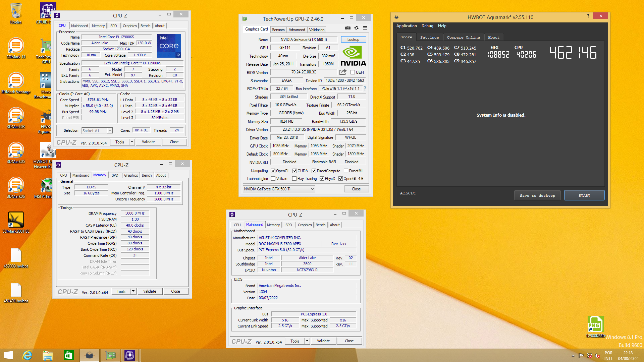Open the 3DMark06 desktop shortcut
Screen dimensions: 644x362
16,188
